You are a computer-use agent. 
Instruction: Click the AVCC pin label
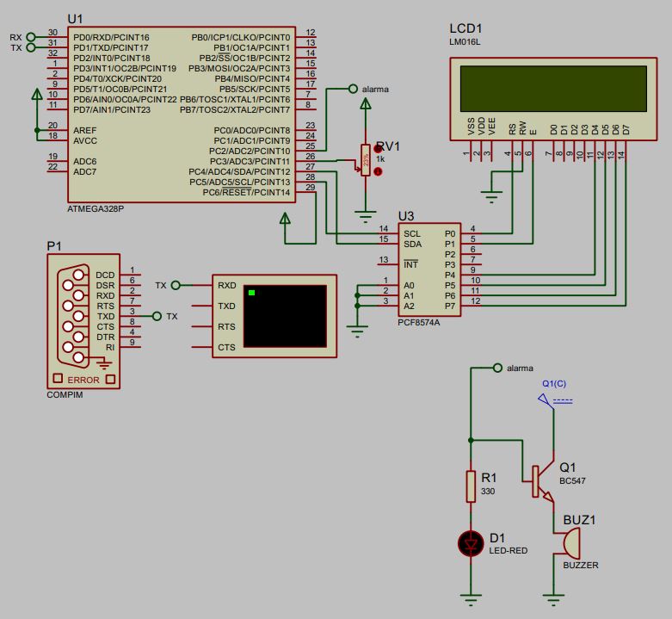tap(85, 140)
